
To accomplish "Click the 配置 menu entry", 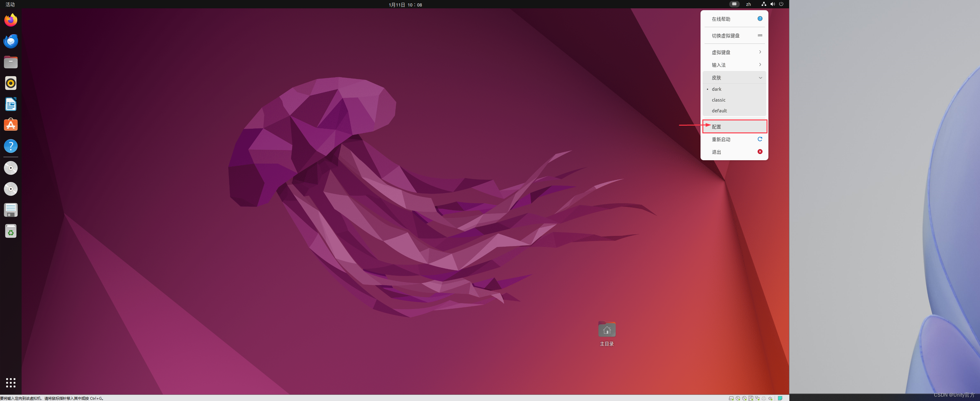I will point(734,127).
